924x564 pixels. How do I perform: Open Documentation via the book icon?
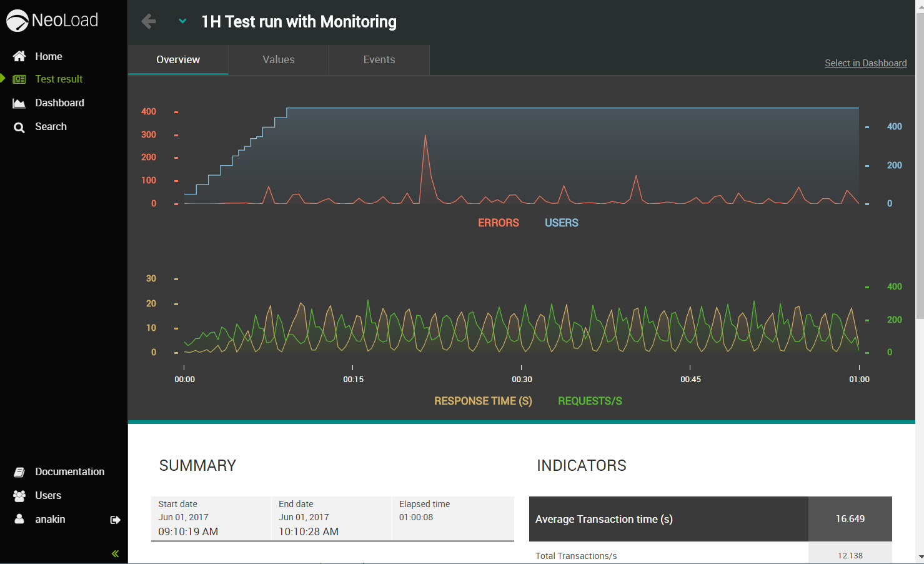point(19,472)
